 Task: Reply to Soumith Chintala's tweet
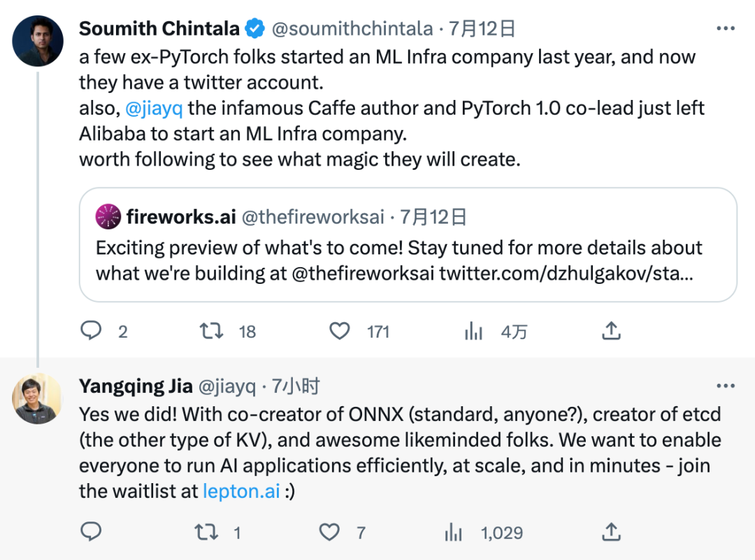[92, 330]
